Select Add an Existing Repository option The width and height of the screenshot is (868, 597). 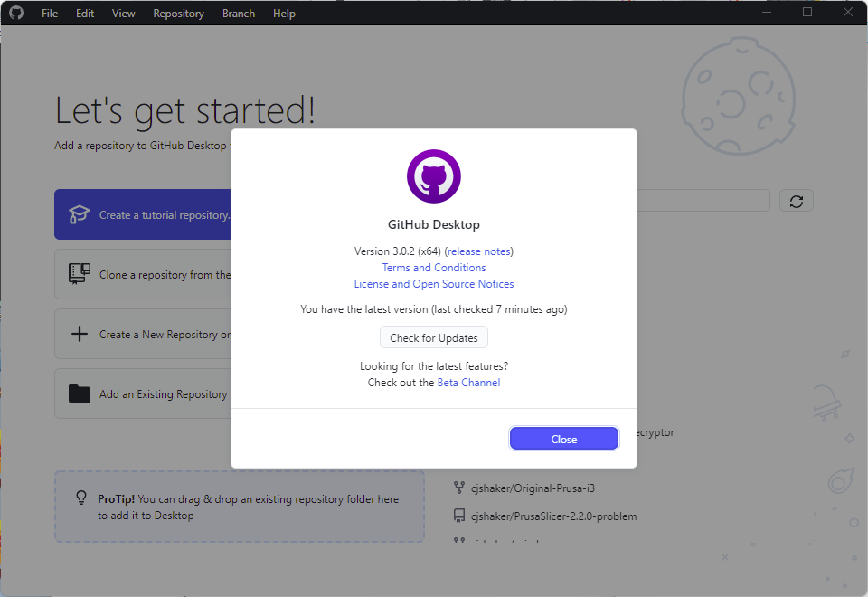click(x=143, y=393)
